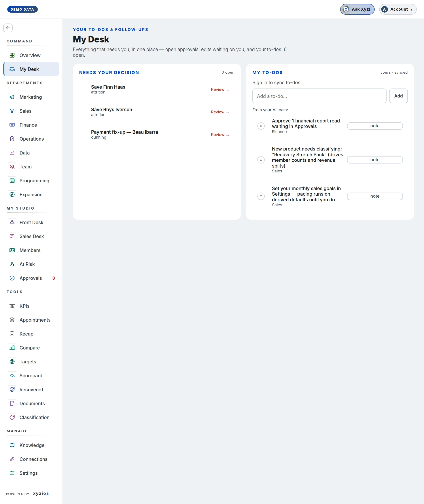Add note to Recovery Stretch Pack to-do
The height and width of the screenshot is (504, 424).
pyautogui.click(x=375, y=160)
